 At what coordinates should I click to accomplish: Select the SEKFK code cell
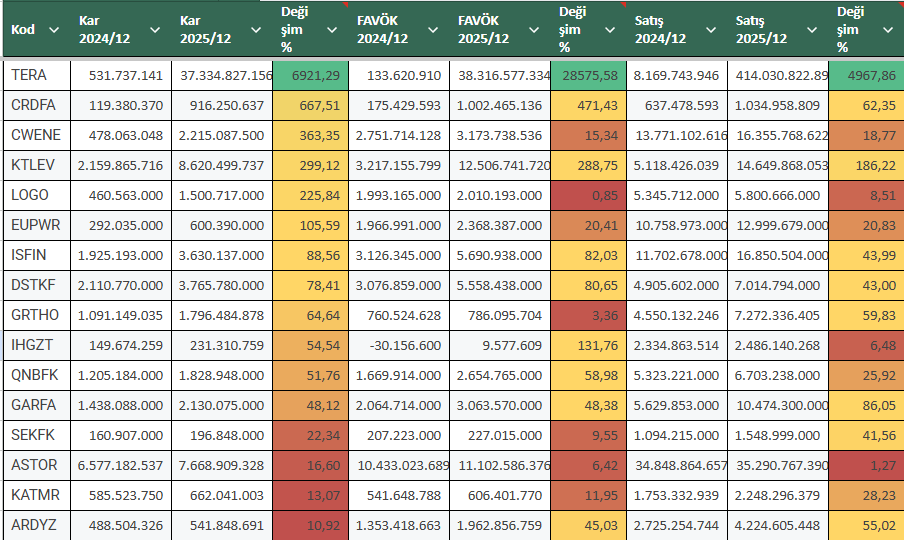point(37,435)
